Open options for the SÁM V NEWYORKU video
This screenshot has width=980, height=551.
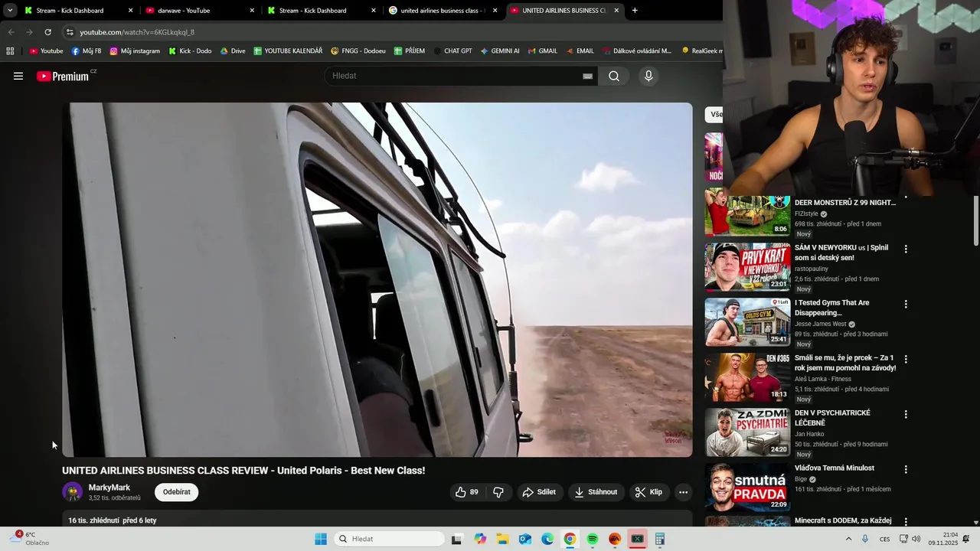[x=906, y=249]
